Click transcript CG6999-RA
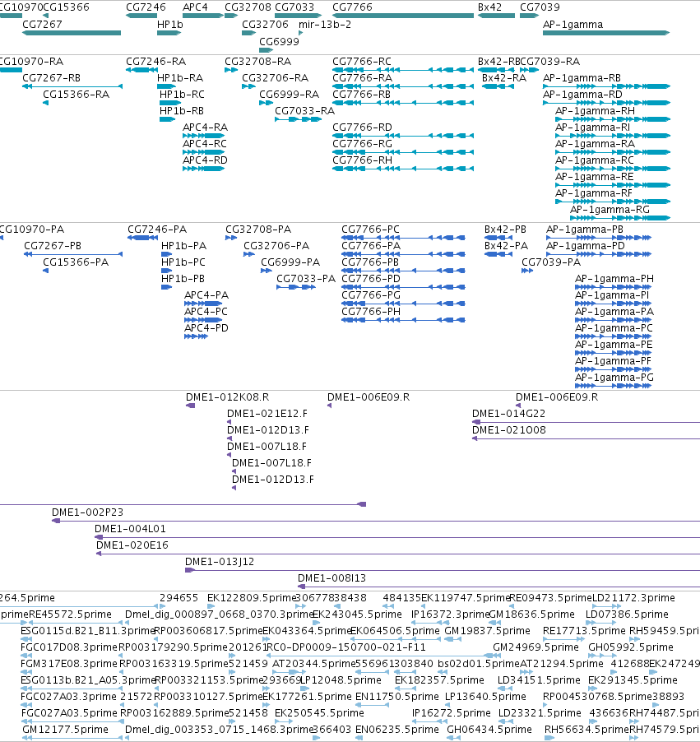 point(290,95)
